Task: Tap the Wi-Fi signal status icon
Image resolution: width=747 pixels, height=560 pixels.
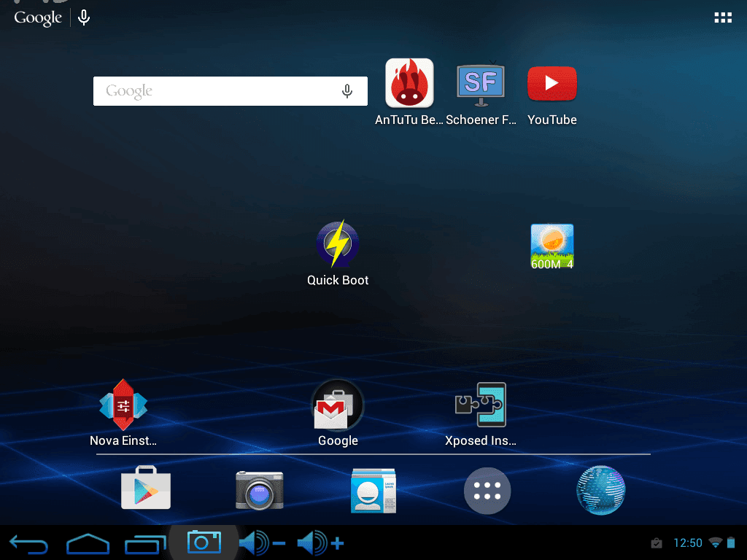Action: [x=715, y=542]
